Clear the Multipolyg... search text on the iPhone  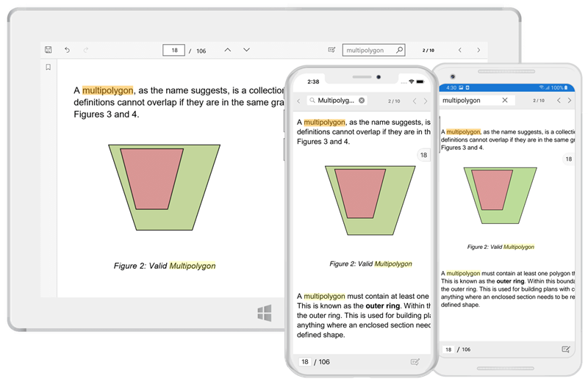coord(362,101)
